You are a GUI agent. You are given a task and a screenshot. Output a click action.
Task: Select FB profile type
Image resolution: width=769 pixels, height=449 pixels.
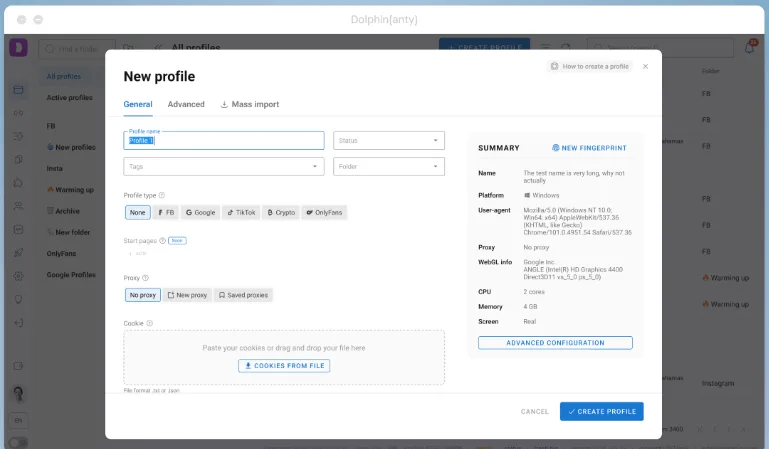tap(166, 212)
